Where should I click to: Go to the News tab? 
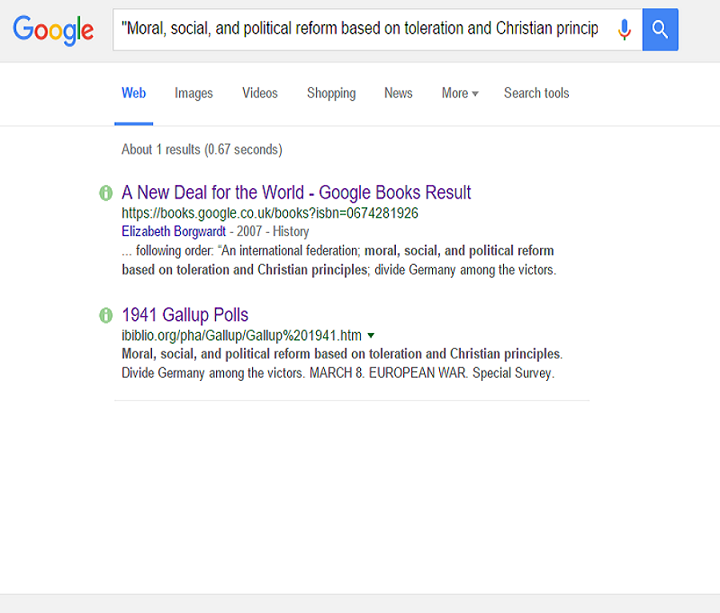[398, 93]
